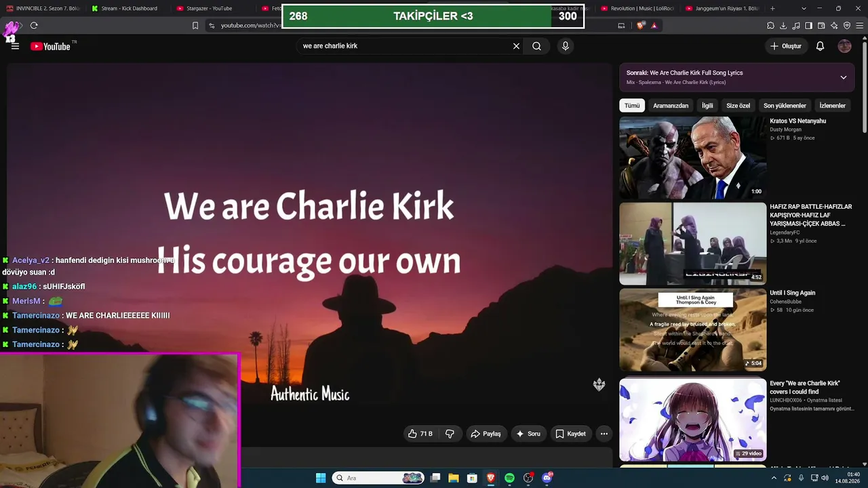Open Discord from the taskbar
The height and width of the screenshot is (488, 868).
[x=547, y=478]
